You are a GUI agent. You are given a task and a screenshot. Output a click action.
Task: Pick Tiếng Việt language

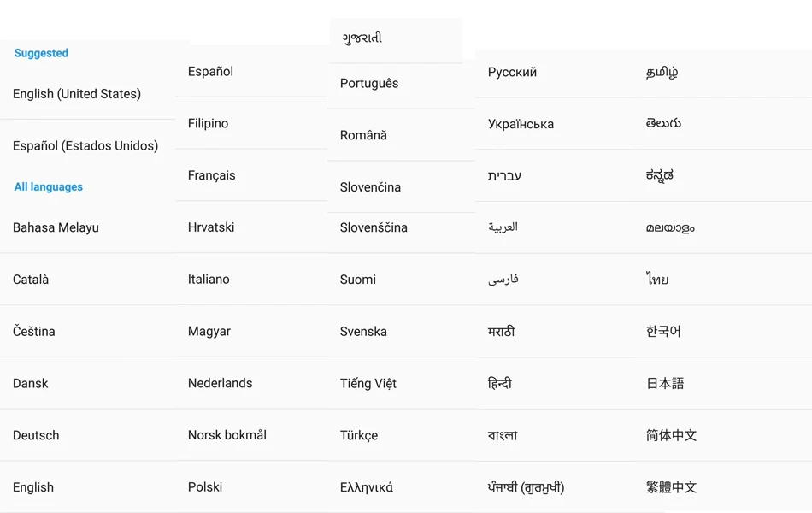coord(368,383)
